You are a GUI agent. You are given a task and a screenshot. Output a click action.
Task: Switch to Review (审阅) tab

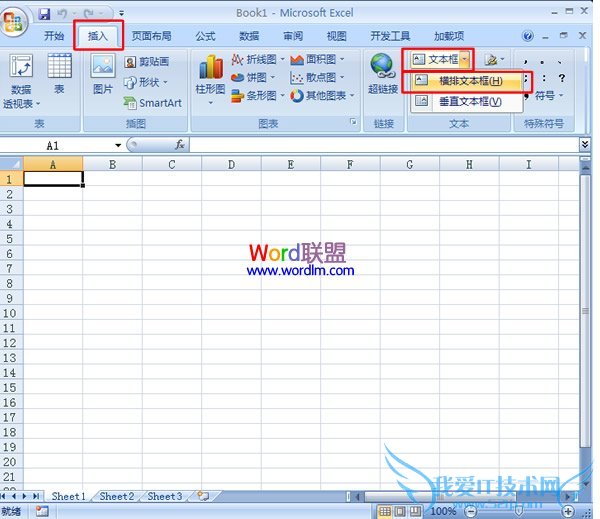pyautogui.click(x=293, y=36)
